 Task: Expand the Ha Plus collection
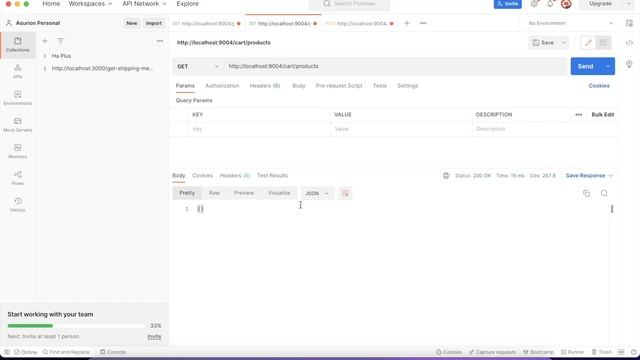(44, 56)
